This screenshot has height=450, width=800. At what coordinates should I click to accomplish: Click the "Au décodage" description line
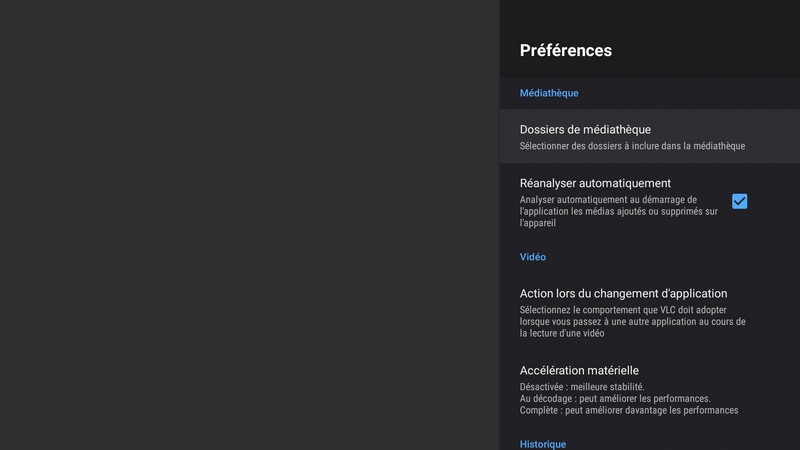click(615, 399)
